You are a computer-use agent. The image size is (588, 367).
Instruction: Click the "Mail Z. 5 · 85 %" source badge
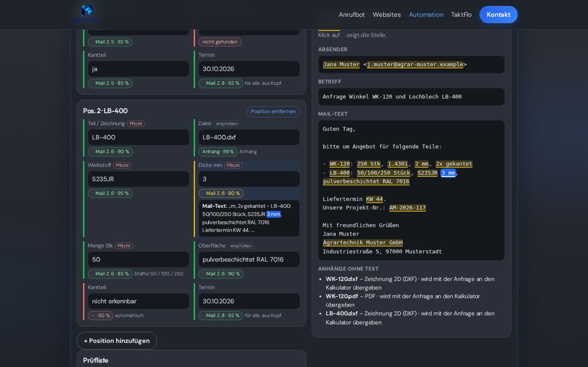click(x=110, y=83)
